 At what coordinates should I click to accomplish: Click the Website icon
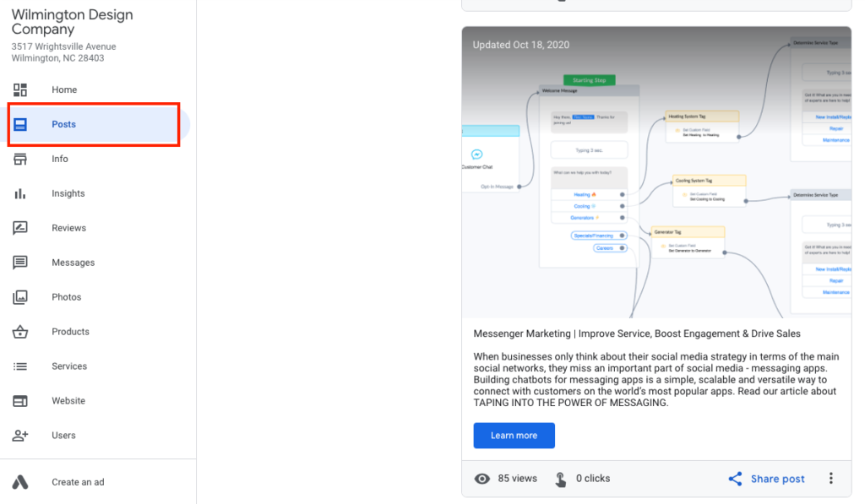click(x=20, y=401)
